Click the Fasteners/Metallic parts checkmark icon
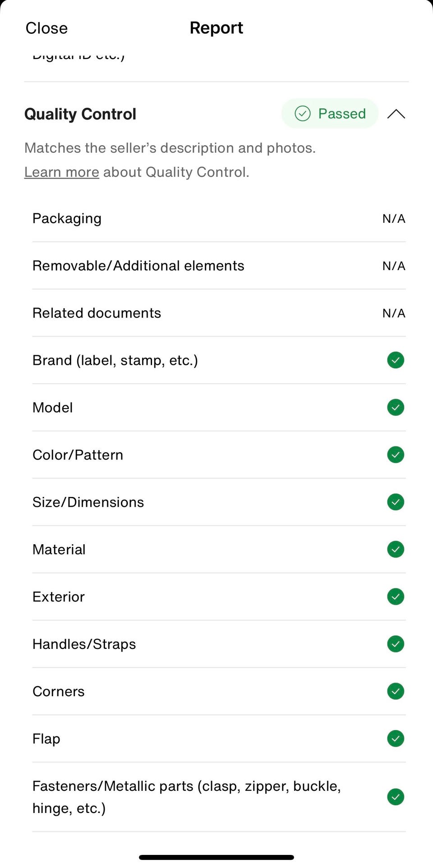433x868 pixels. pyautogui.click(x=396, y=797)
